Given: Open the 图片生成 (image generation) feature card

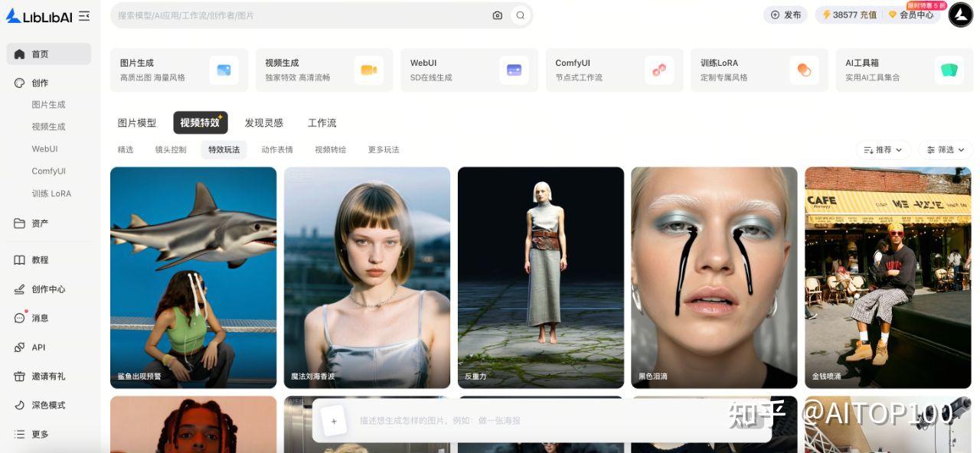Looking at the screenshot, I should pyautogui.click(x=178, y=70).
